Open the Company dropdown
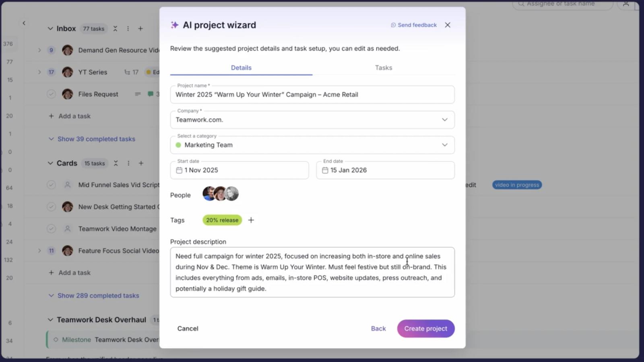 [312, 120]
